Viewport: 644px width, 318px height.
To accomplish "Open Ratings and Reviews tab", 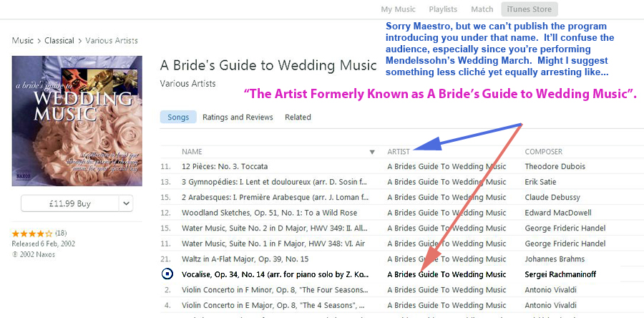I will tap(238, 117).
